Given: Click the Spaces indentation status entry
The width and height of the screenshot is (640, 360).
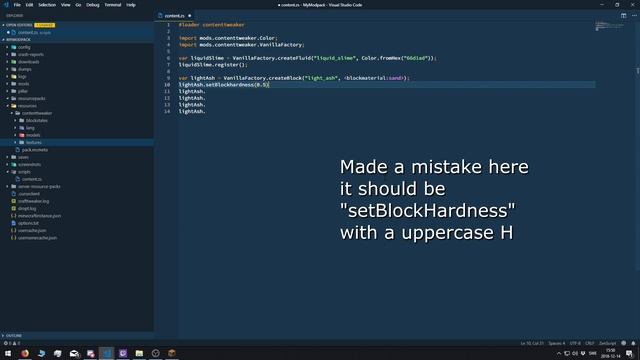Looking at the screenshot, I should [x=557, y=343].
